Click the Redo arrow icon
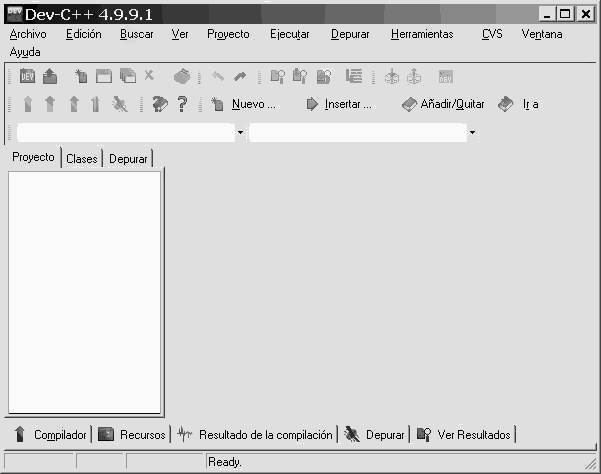Image resolution: width=601 pixels, height=474 pixels. point(240,76)
